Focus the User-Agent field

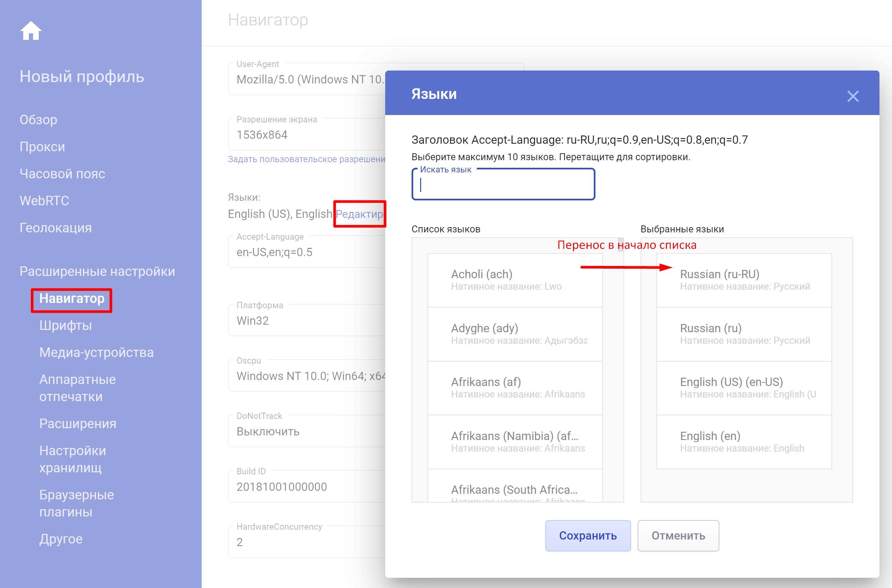click(x=306, y=79)
